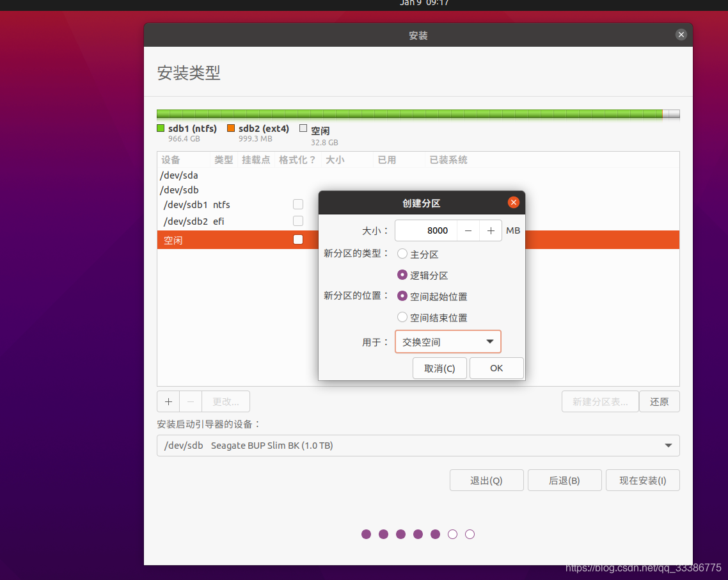
Task: Click the orange sdb2 (ext4) legend swatch
Action: click(x=231, y=128)
